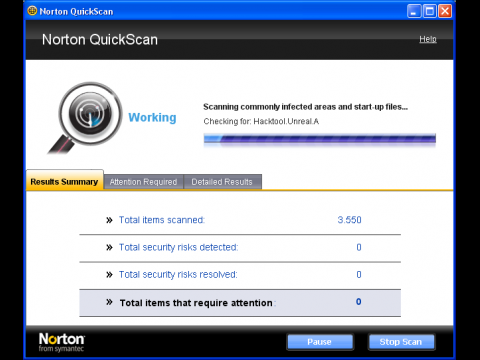Image resolution: width=480 pixels, height=360 pixels.
Task: Click the scan progress bar
Action: [320, 139]
